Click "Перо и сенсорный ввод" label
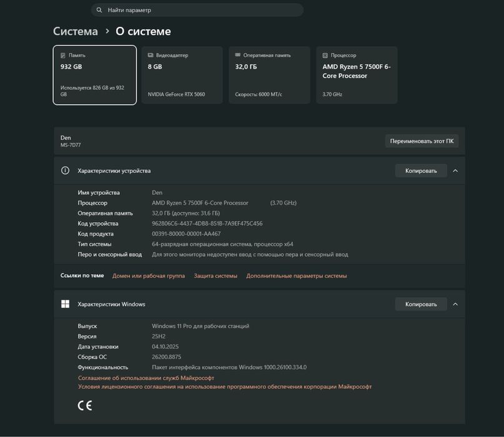 pos(110,254)
